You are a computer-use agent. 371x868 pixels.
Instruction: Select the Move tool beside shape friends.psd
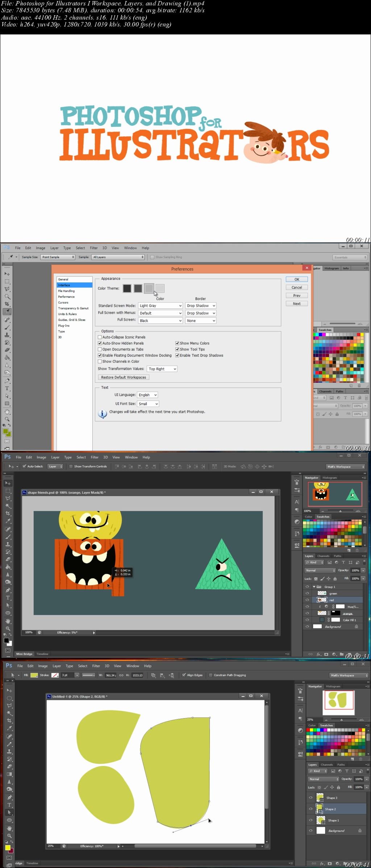pyautogui.click(x=7, y=483)
